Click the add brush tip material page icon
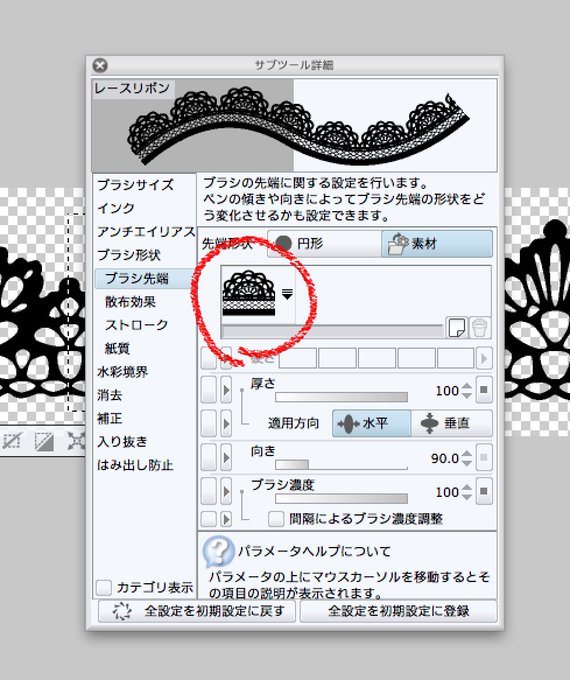Image resolution: width=570 pixels, height=680 pixels. pos(456,327)
